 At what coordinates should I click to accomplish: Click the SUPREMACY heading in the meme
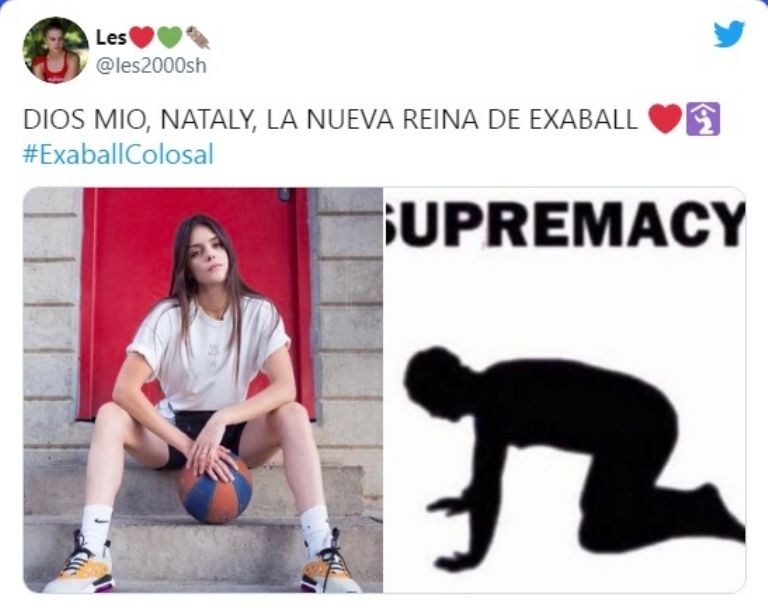[x=565, y=224]
